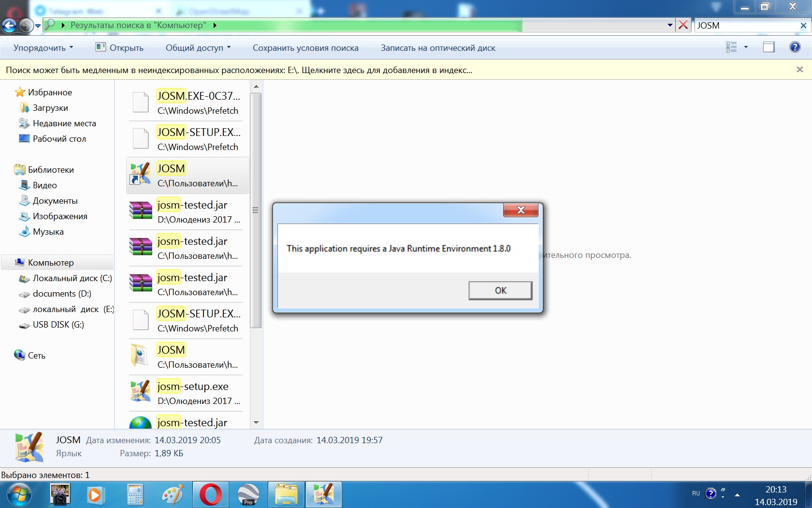Open the Изображения library

(53, 216)
